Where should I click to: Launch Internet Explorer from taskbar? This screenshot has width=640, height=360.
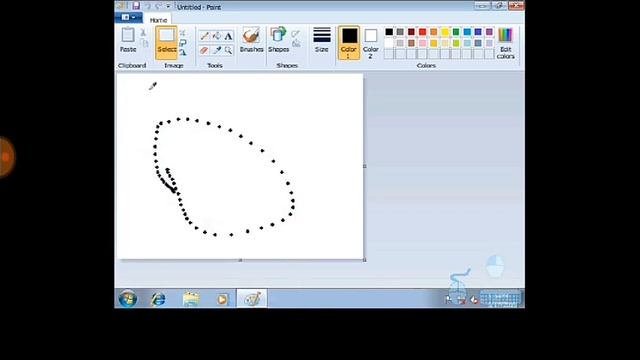(158, 299)
